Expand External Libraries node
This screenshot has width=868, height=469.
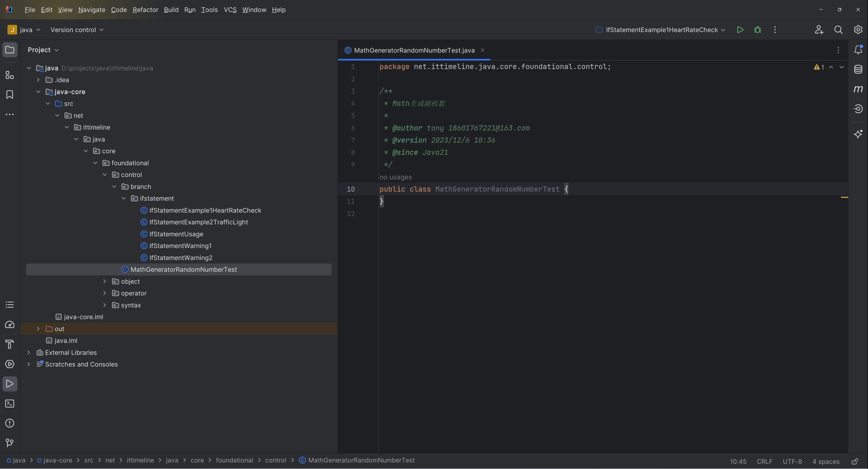coord(29,352)
